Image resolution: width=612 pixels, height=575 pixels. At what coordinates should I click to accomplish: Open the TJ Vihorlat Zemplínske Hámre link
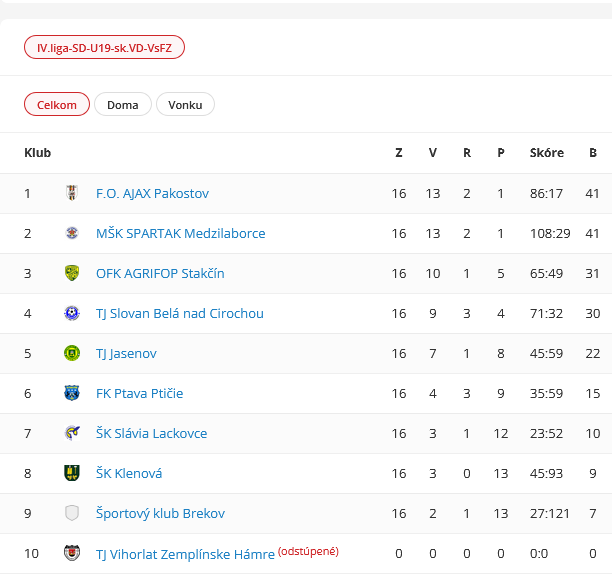pyautogui.click(x=184, y=553)
